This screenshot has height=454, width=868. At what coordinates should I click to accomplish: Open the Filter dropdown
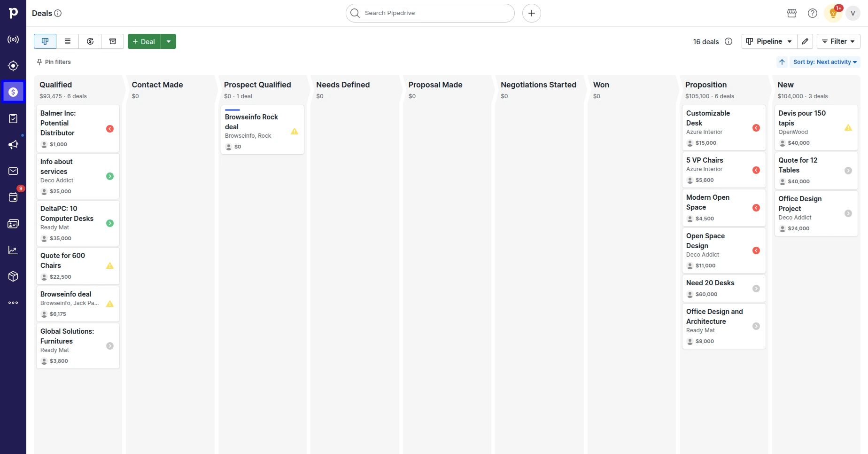(838, 41)
